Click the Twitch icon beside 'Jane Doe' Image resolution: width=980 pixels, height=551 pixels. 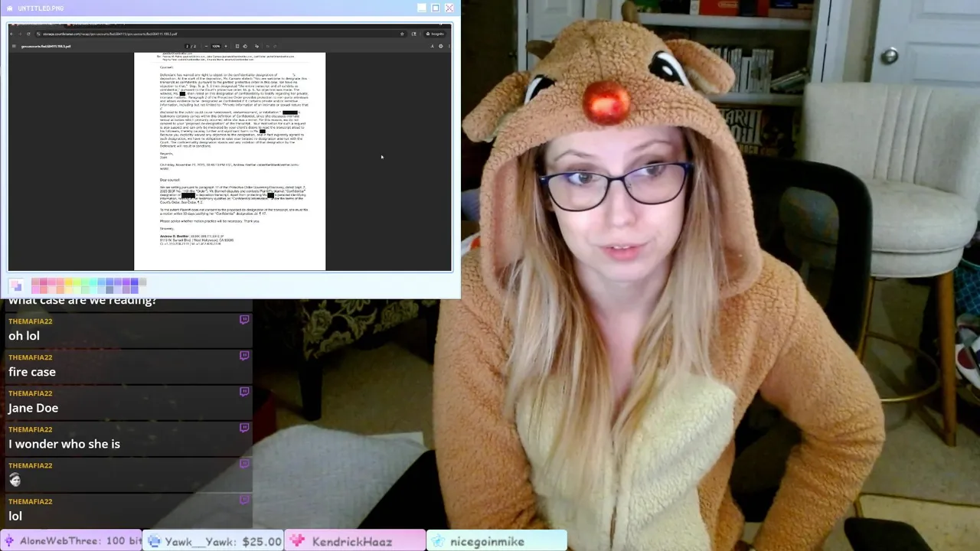pos(244,392)
